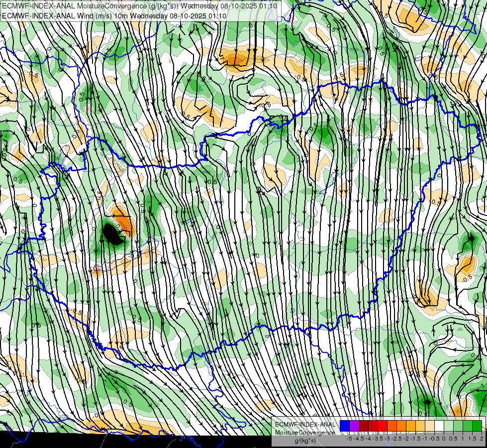This screenshot has height=448, width=487.
Task: Click the dark orange patch beside the black blob
Action: pyautogui.click(x=124, y=222)
